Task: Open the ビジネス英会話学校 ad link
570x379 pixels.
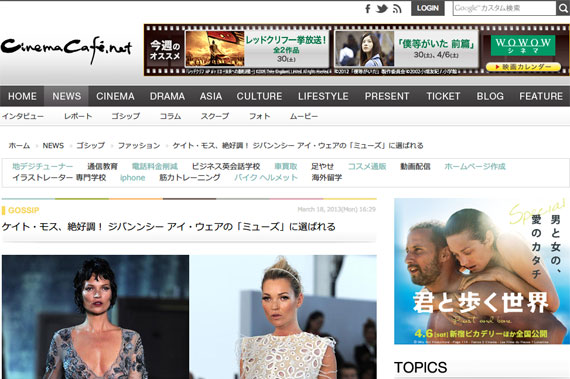Action: (x=226, y=166)
